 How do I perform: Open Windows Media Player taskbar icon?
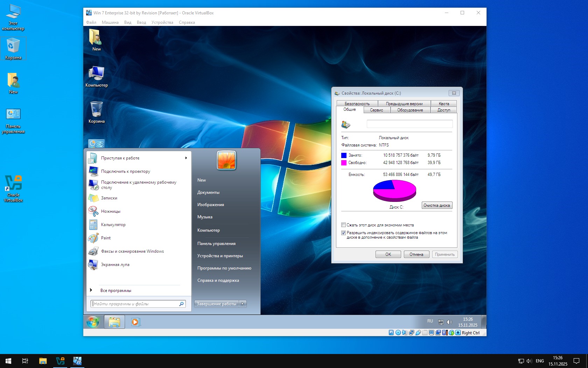(x=135, y=322)
